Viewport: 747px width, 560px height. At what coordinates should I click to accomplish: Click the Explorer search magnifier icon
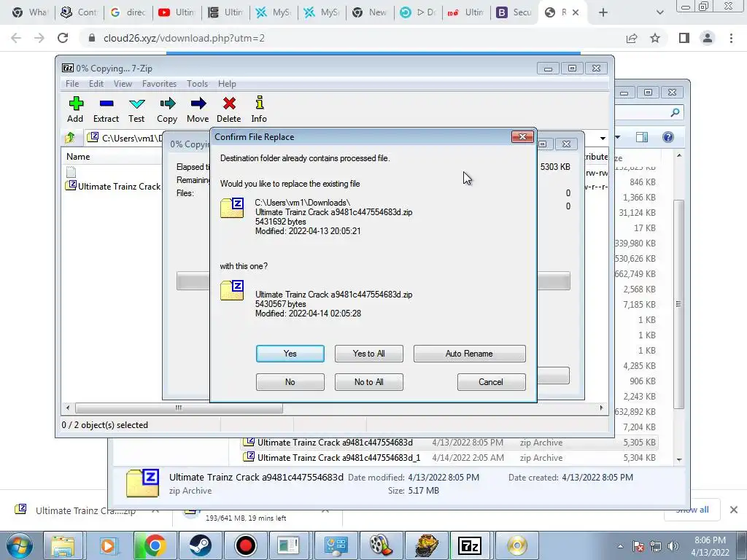pos(675,112)
